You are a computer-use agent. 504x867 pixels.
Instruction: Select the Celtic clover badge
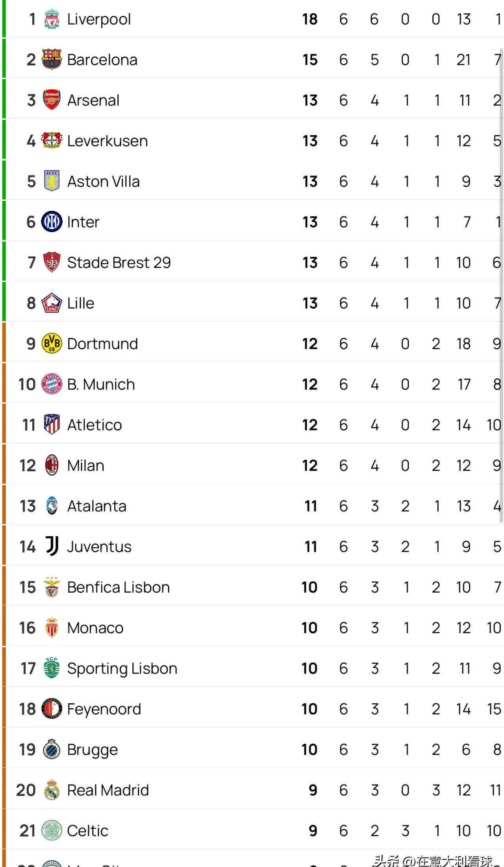point(52,831)
